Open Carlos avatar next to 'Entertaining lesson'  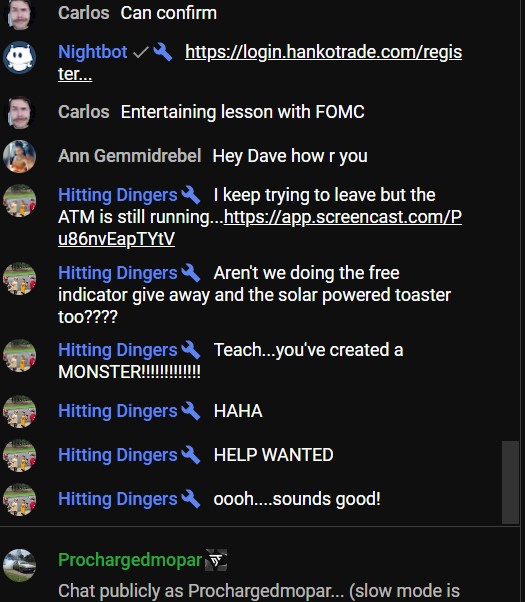pyautogui.click(x=19, y=112)
